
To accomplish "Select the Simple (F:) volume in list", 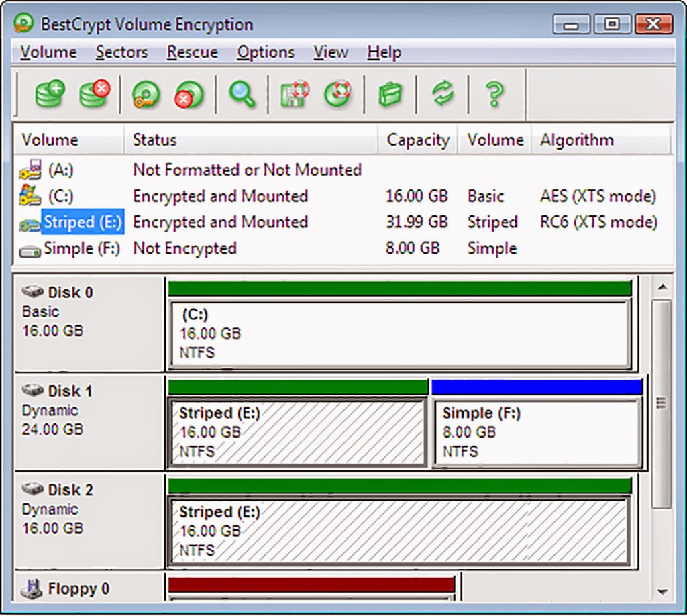I will coord(82,248).
